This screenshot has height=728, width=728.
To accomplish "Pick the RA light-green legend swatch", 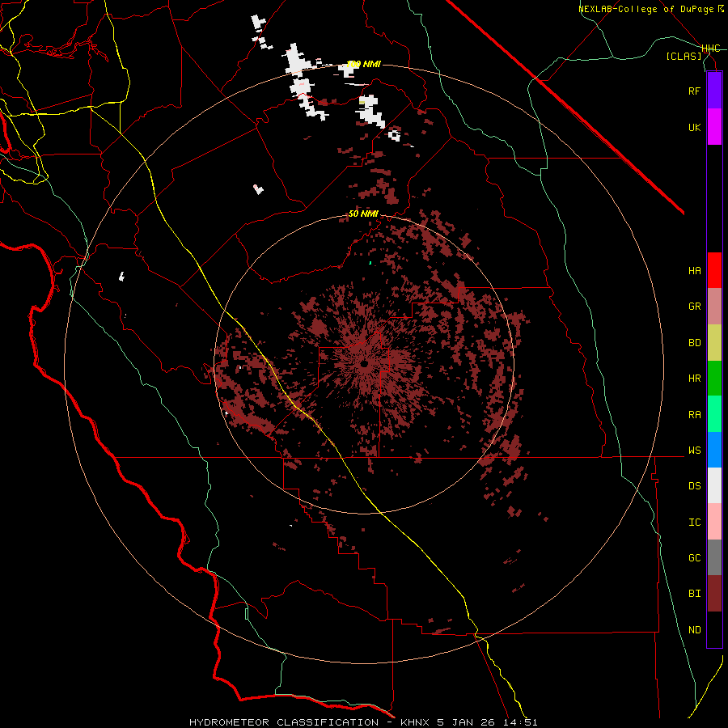I will pos(714,414).
